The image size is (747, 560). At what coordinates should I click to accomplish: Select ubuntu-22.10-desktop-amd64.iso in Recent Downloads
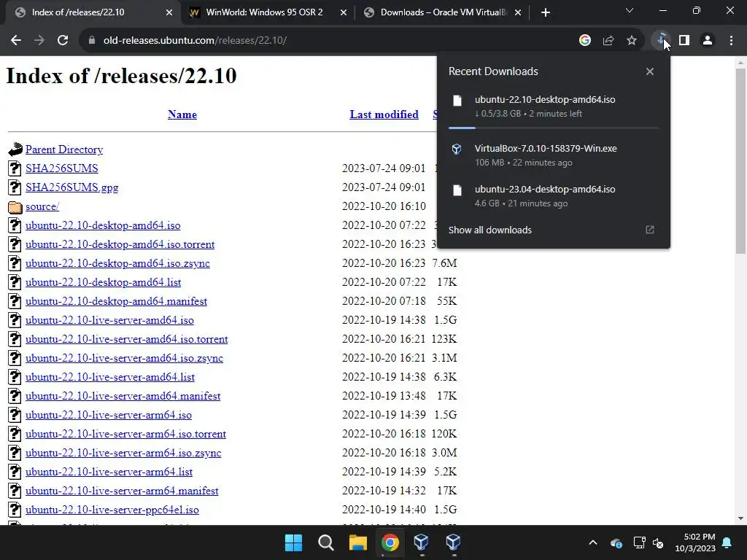coord(554,106)
